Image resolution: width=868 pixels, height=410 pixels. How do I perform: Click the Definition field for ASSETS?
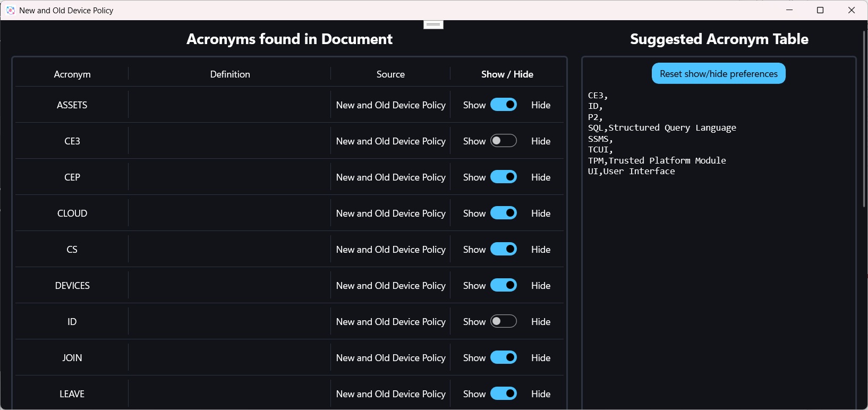(229, 105)
